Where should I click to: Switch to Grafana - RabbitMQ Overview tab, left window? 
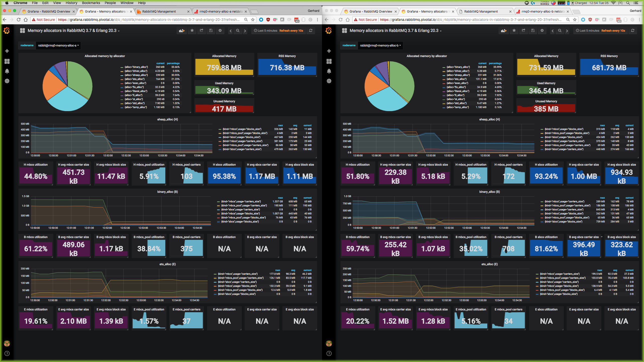[49, 12]
